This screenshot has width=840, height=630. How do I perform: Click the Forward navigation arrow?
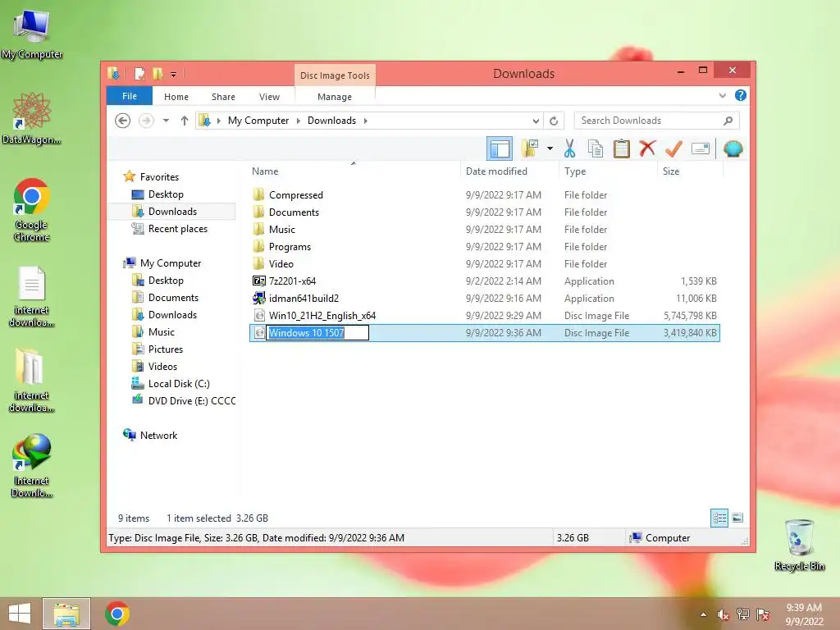[146, 121]
